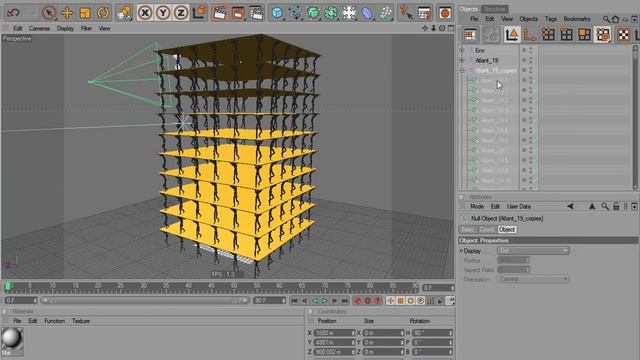Click the Object manager vertical scrollbar

pyautogui.click(x=635, y=117)
